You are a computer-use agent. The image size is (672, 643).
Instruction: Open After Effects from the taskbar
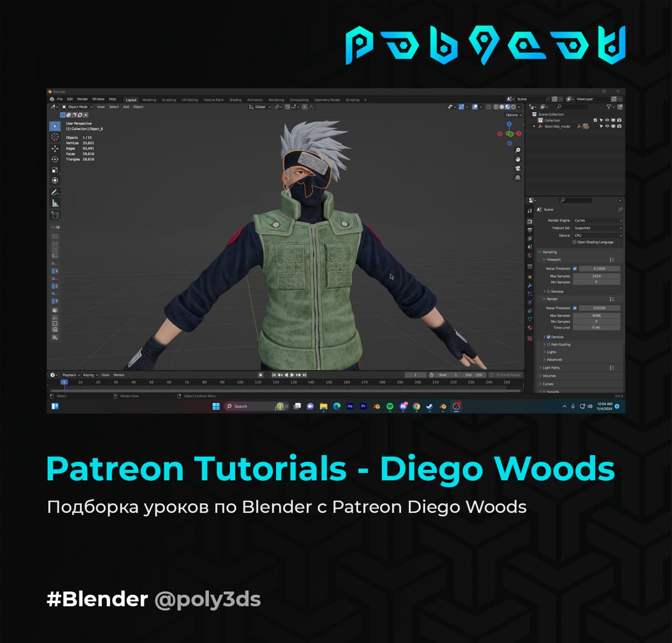(350, 406)
